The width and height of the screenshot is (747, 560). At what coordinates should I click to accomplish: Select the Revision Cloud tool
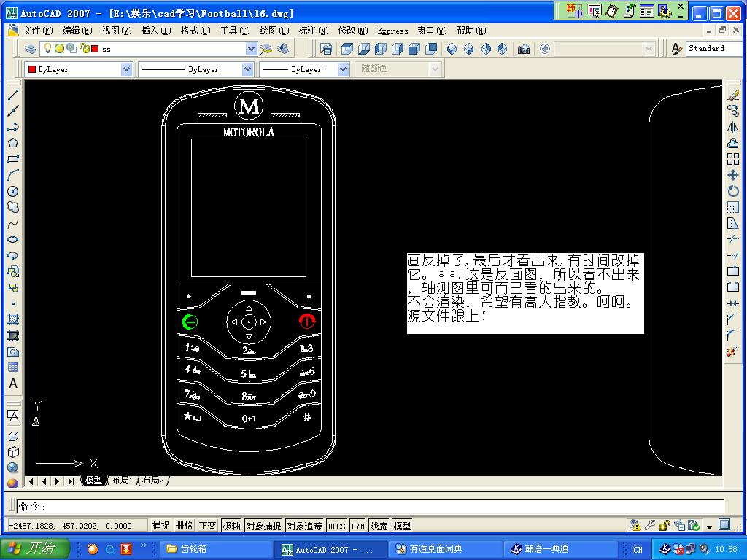click(13, 207)
